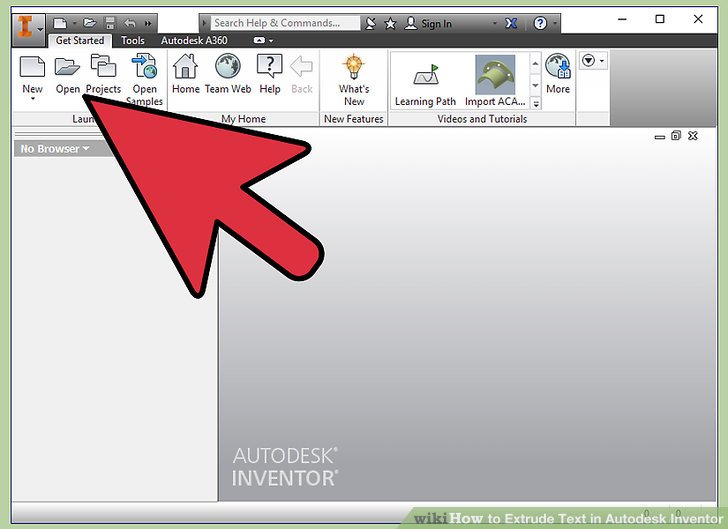Viewport: 728px width, 529px height.
Task: Minimize the Inventor application window
Action: pyautogui.click(x=622, y=19)
